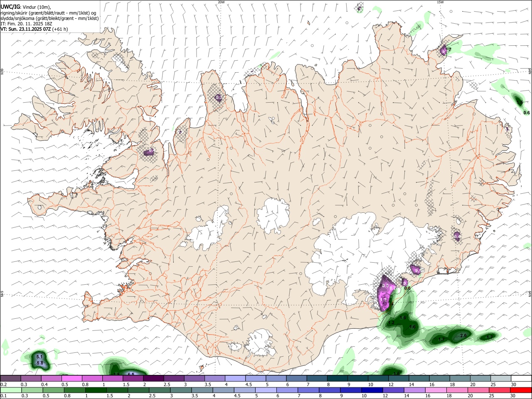Select the white snow swatch labeled 30
This screenshot has height=399, width=532.
(521, 378)
